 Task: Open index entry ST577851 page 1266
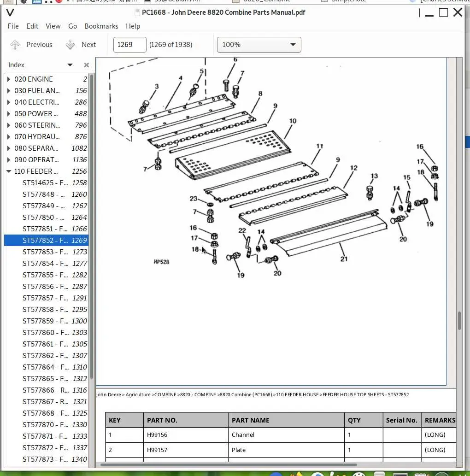point(47,229)
